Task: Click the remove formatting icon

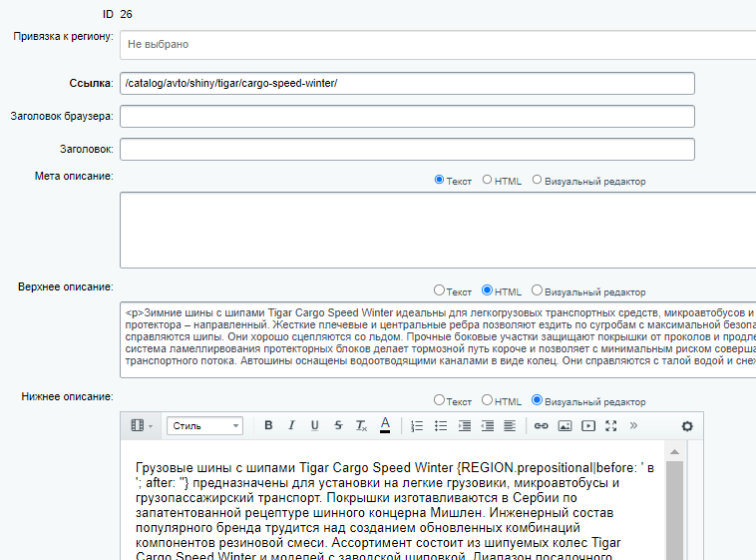Action: (361, 425)
